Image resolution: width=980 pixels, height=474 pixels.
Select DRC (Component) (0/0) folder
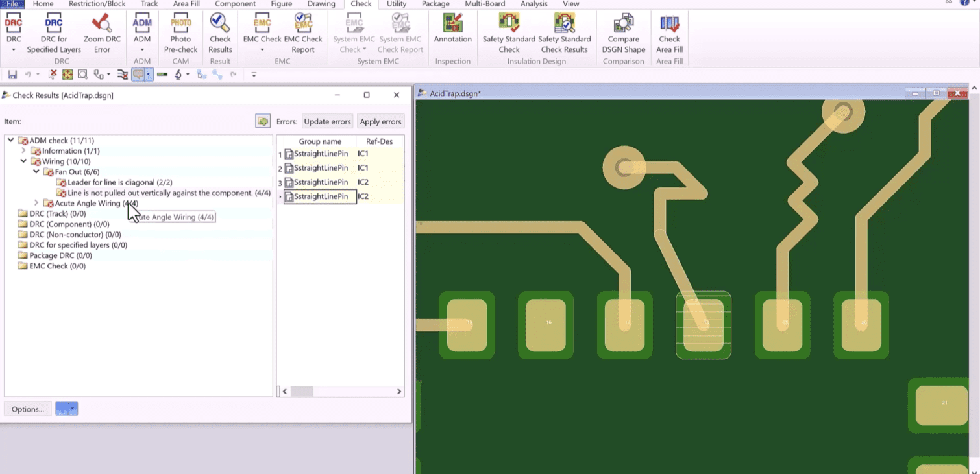(69, 224)
